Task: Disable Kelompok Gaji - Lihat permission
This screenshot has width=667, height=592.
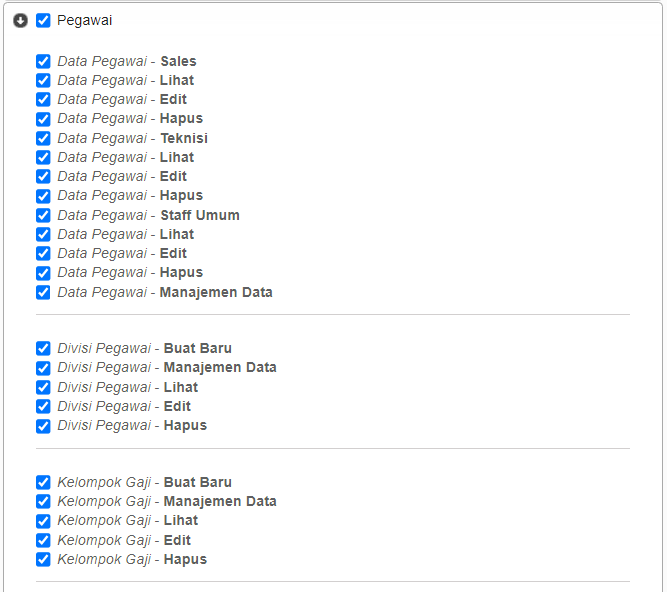Action: [x=43, y=520]
